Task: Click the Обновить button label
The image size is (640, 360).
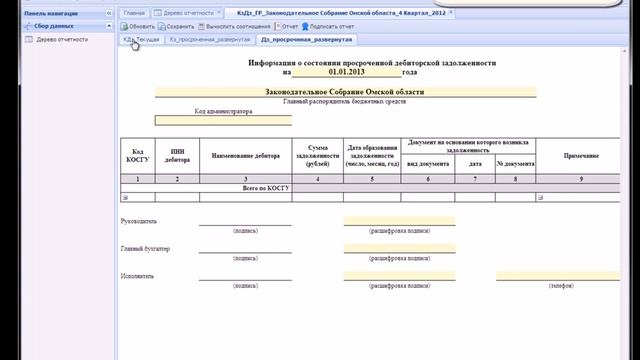Action: tap(142, 27)
